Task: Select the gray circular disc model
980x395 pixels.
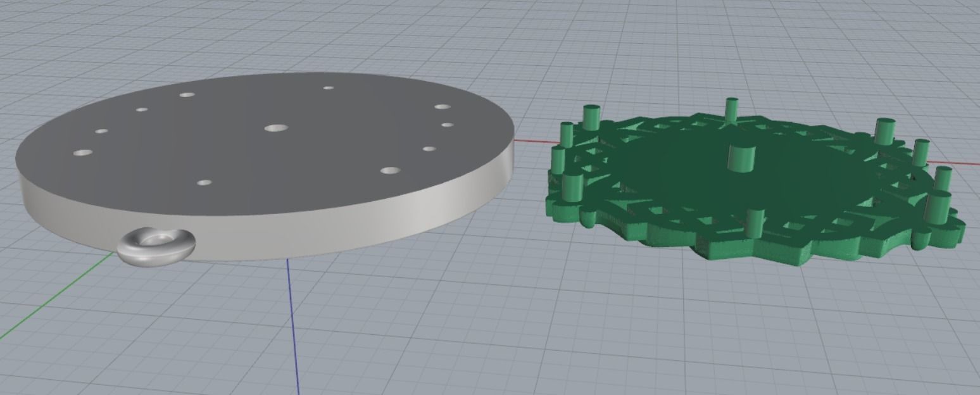Action: (x=266, y=166)
